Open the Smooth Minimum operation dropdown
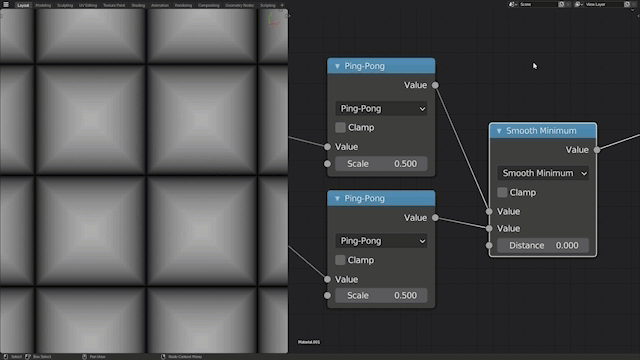Viewport: 640px width, 360px height. (543, 173)
